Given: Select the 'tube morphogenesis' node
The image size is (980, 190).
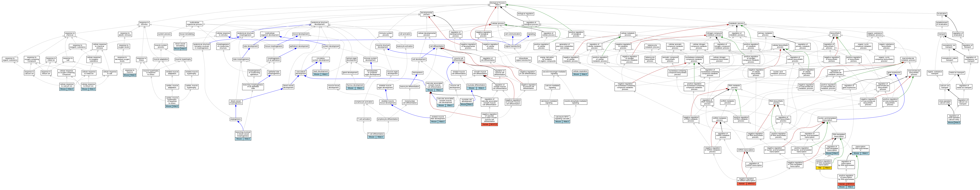Looking at the screenshot, I should pyautogui.click(x=241, y=59).
